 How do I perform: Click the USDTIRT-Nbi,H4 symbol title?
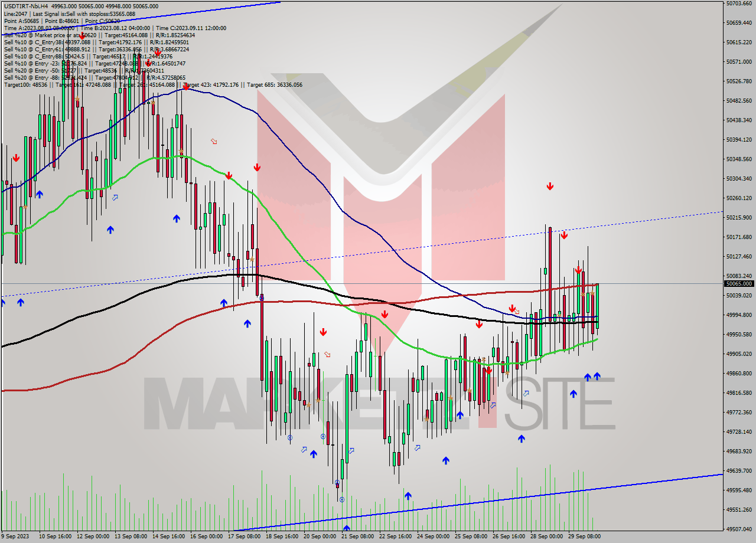coord(26,6)
